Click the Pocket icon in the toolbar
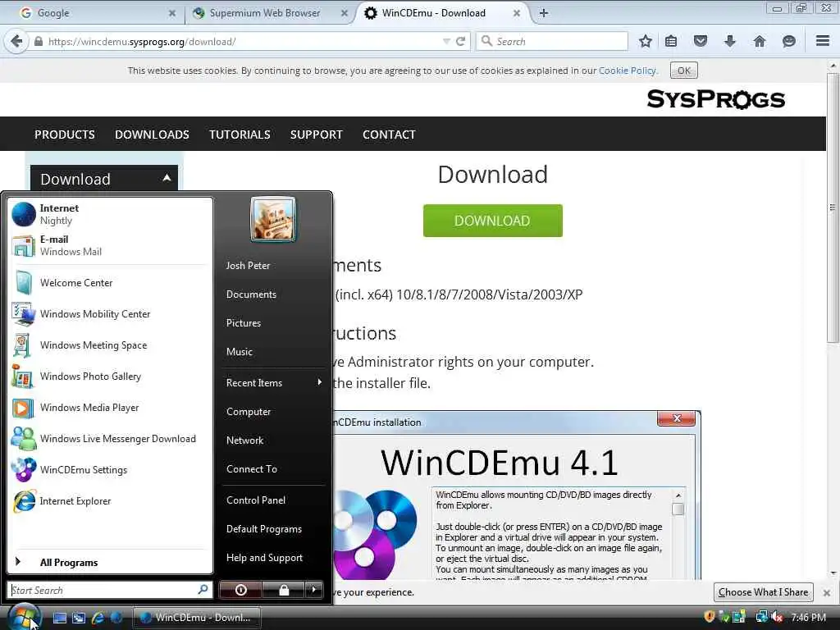The image size is (840, 630). click(x=701, y=41)
